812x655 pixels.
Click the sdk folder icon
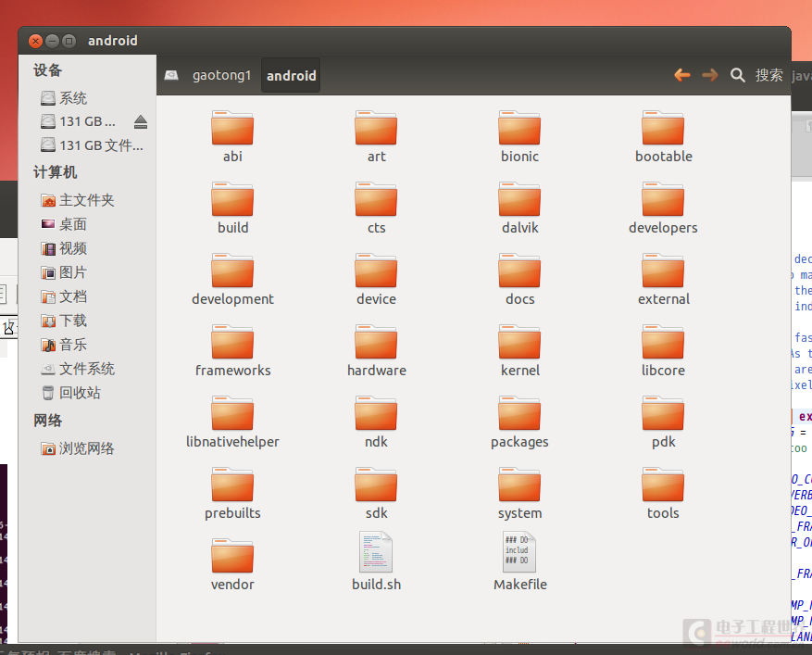(x=376, y=485)
